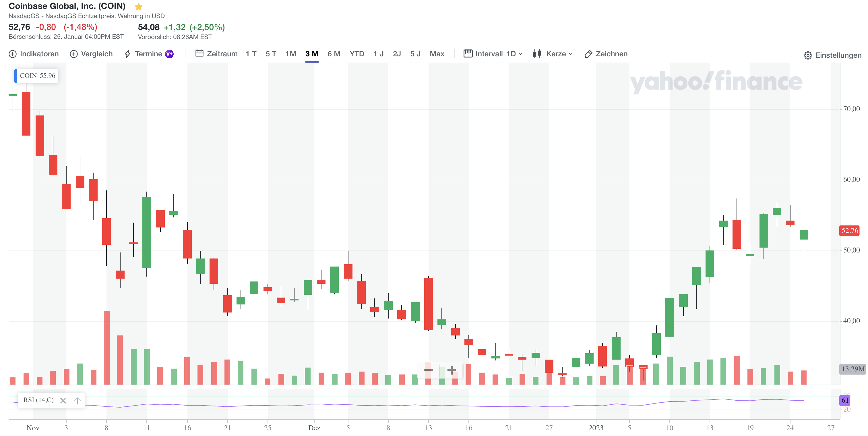Select the 5 J time range
Screen dimensions: 868x436
415,54
